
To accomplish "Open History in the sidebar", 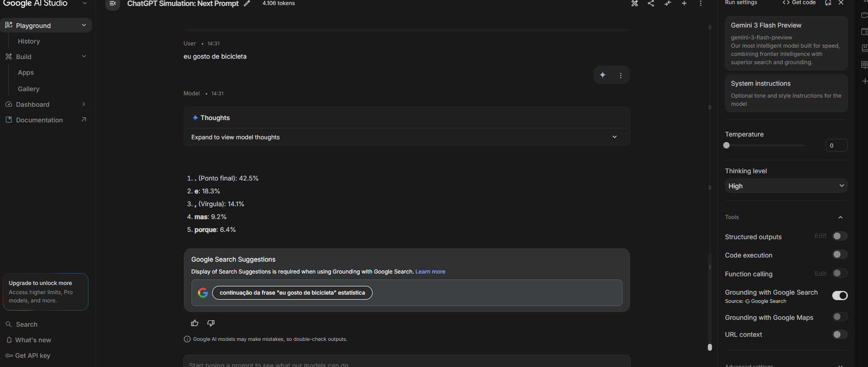I will tap(29, 41).
